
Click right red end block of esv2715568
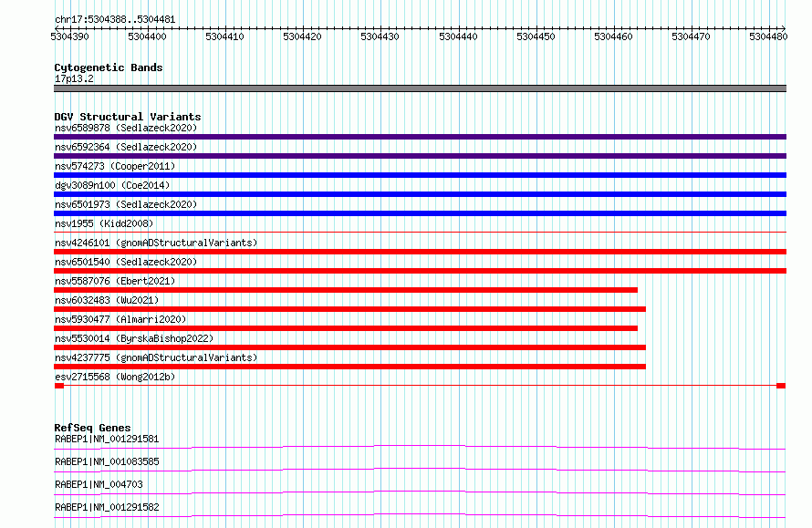pyautogui.click(x=781, y=386)
